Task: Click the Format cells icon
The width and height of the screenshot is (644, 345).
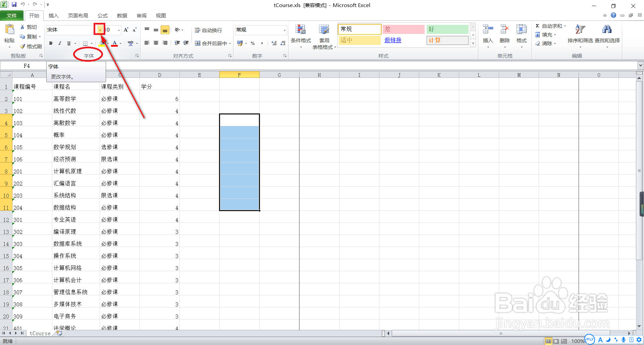Action: [521, 30]
